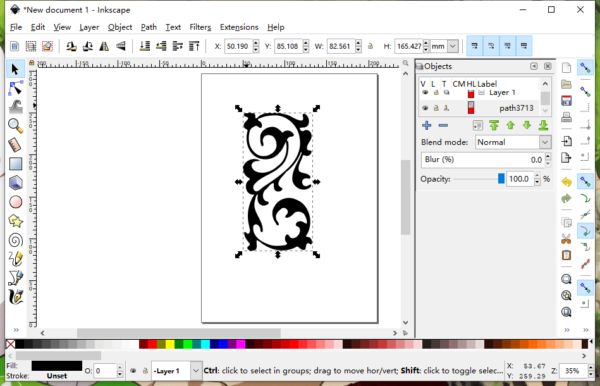Flip selection vertically
The height and width of the screenshot is (386, 600).
point(121,46)
